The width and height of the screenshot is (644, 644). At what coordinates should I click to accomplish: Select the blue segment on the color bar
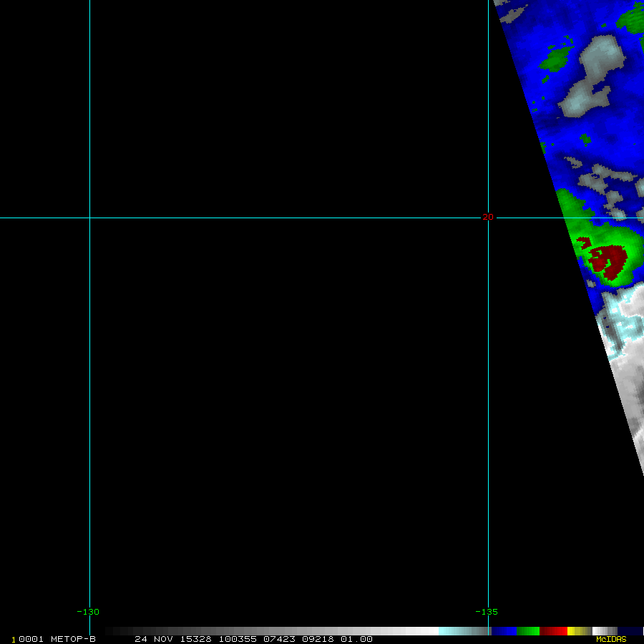coord(504,631)
